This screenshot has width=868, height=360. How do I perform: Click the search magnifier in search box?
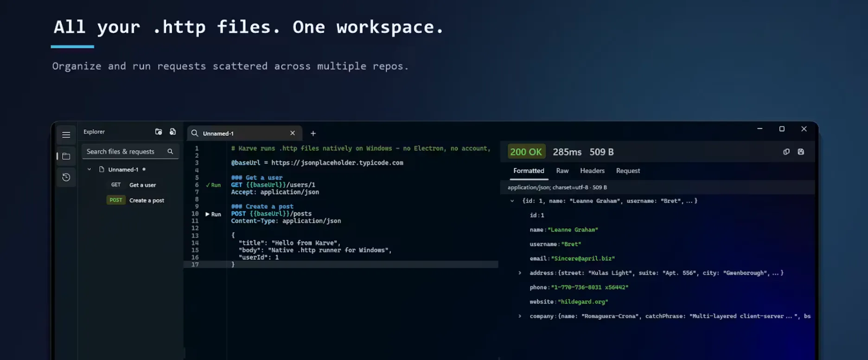coord(170,151)
